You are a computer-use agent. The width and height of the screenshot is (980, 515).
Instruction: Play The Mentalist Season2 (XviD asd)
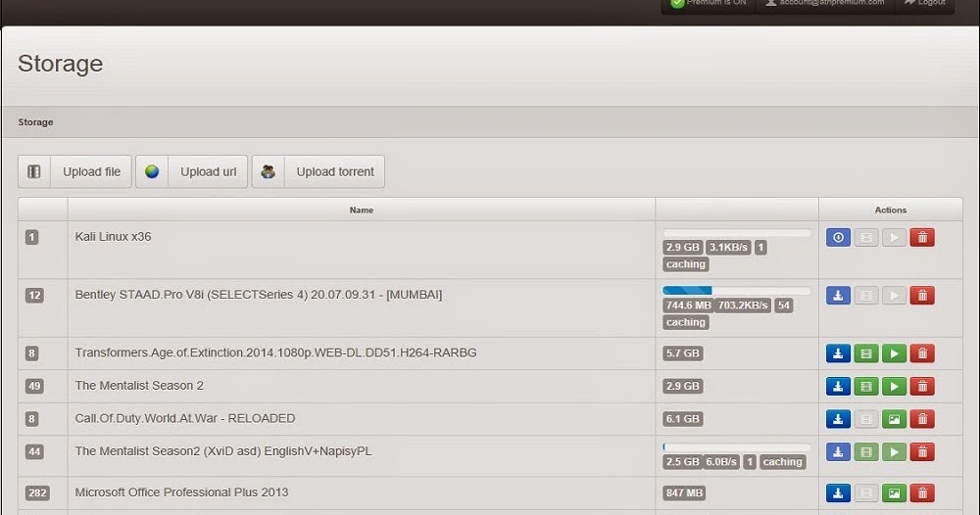[x=895, y=452]
